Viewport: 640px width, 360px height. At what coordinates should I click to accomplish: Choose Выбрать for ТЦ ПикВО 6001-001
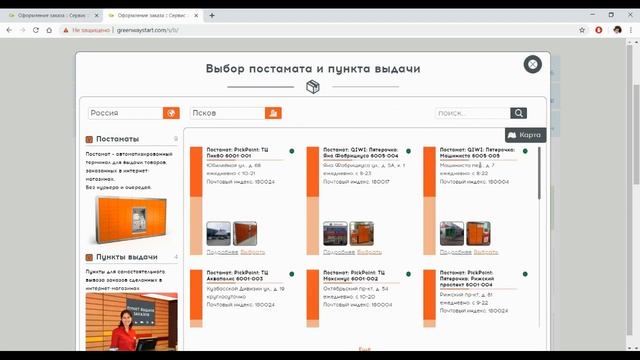pos(252,252)
